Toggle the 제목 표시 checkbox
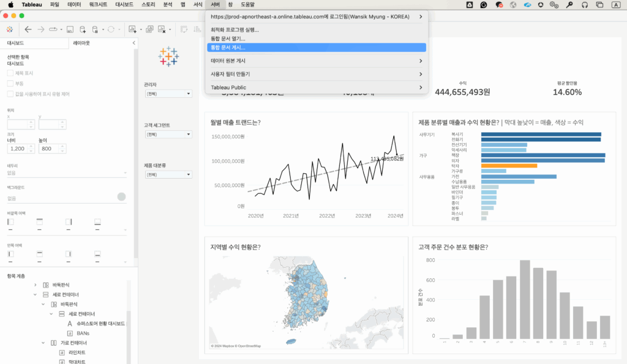The width and height of the screenshot is (627, 364). pyautogui.click(x=10, y=73)
